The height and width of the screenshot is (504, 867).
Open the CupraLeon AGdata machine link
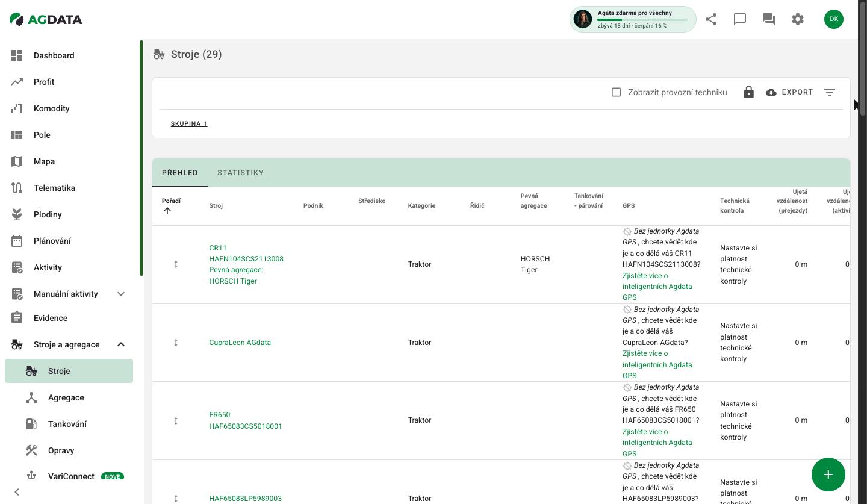tap(240, 343)
